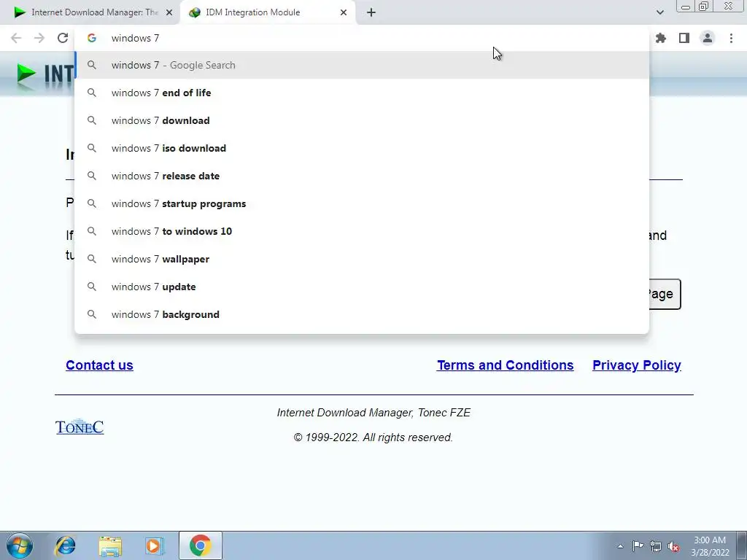The height and width of the screenshot is (560, 747).
Task: Click the Tonec logo
Action: (x=80, y=427)
